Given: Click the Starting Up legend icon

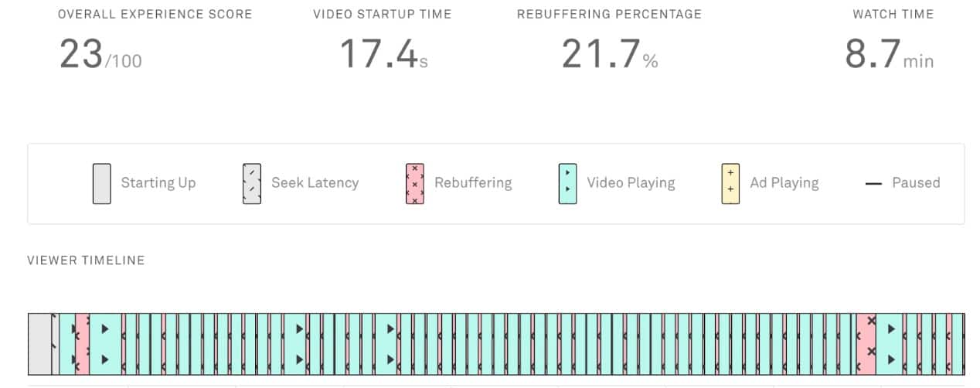Looking at the screenshot, I should tap(101, 183).
